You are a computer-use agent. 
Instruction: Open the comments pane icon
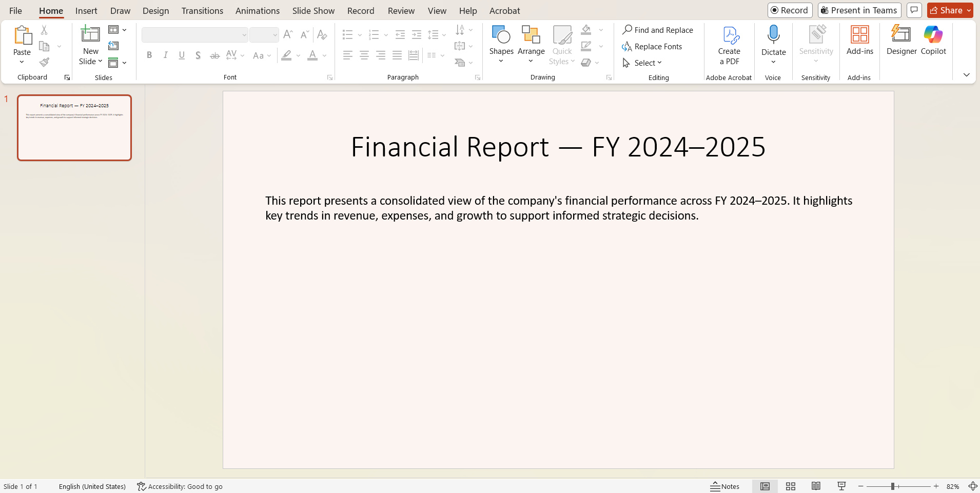pos(914,10)
